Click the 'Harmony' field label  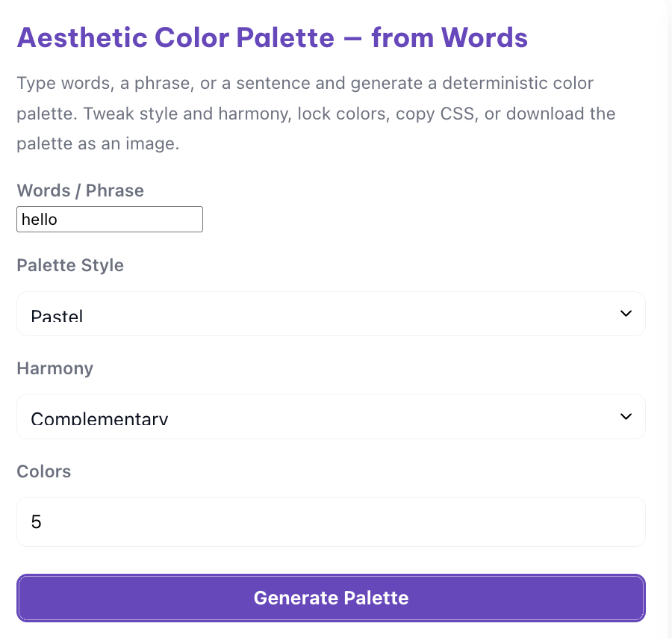coord(55,368)
